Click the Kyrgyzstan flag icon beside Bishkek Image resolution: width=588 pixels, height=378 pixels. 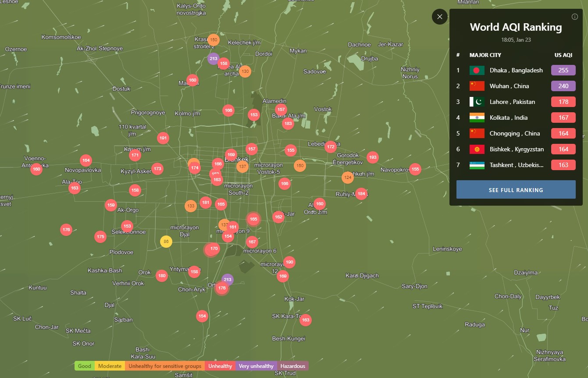pyautogui.click(x=477, y=149)
